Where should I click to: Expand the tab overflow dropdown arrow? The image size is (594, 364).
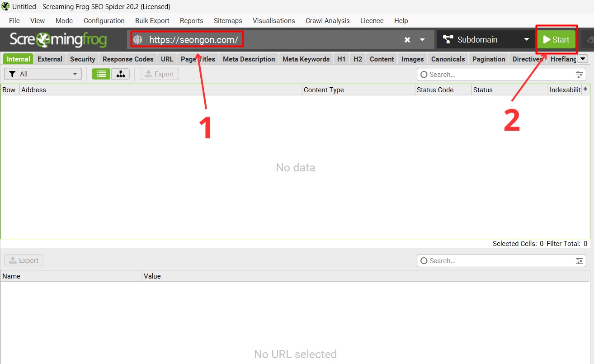pos(583,59)
